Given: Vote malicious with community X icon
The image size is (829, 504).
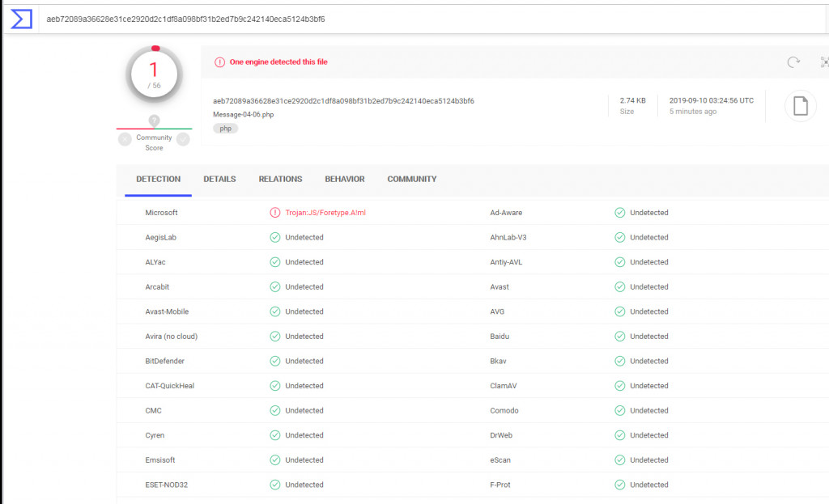Looking at the screenshot, I should click(x=125, y=139).
